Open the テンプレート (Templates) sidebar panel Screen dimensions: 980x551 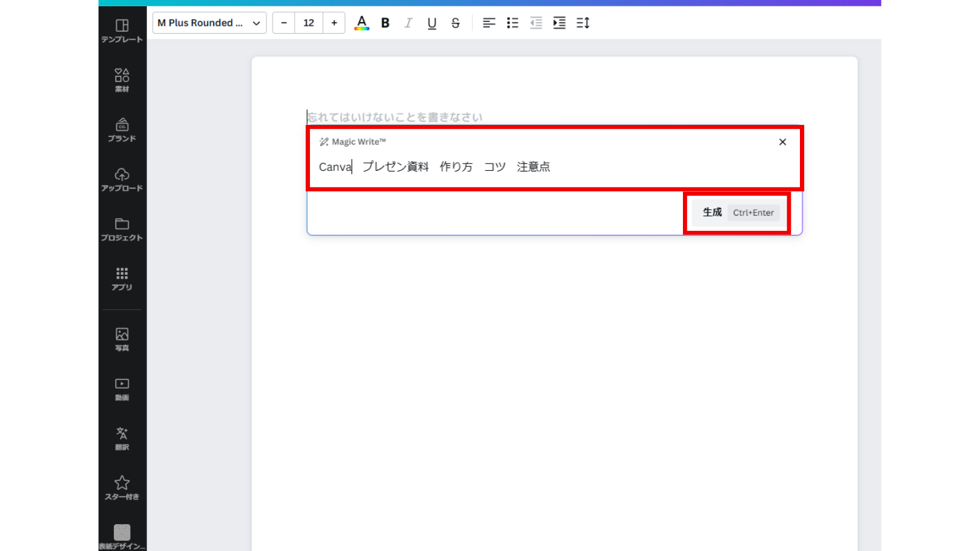[x=122, y=31]
